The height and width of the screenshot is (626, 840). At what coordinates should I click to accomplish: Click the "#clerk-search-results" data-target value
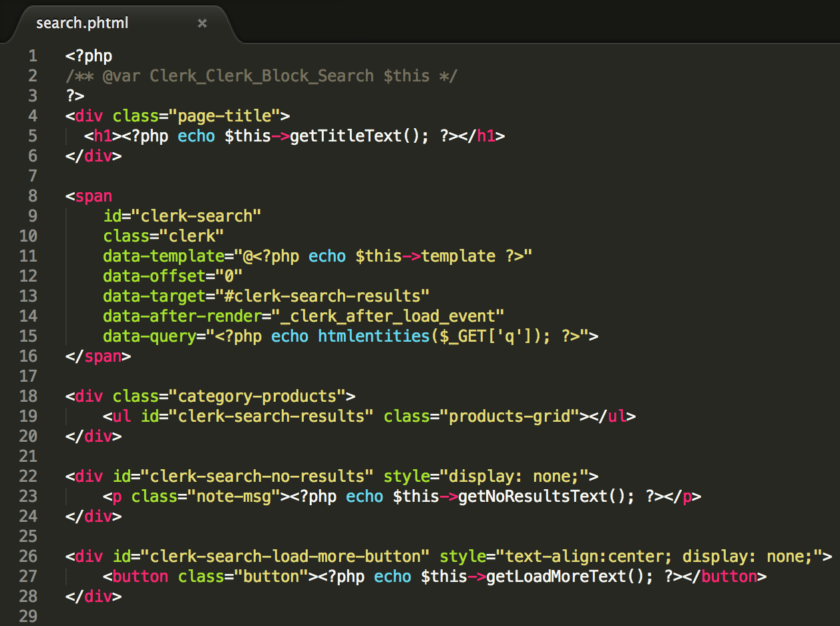(317, 296)
